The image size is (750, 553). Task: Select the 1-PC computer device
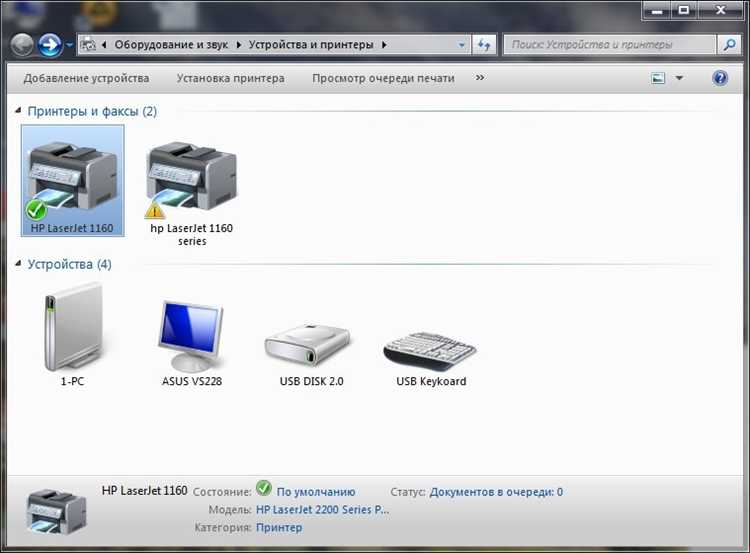click(72, 335)
